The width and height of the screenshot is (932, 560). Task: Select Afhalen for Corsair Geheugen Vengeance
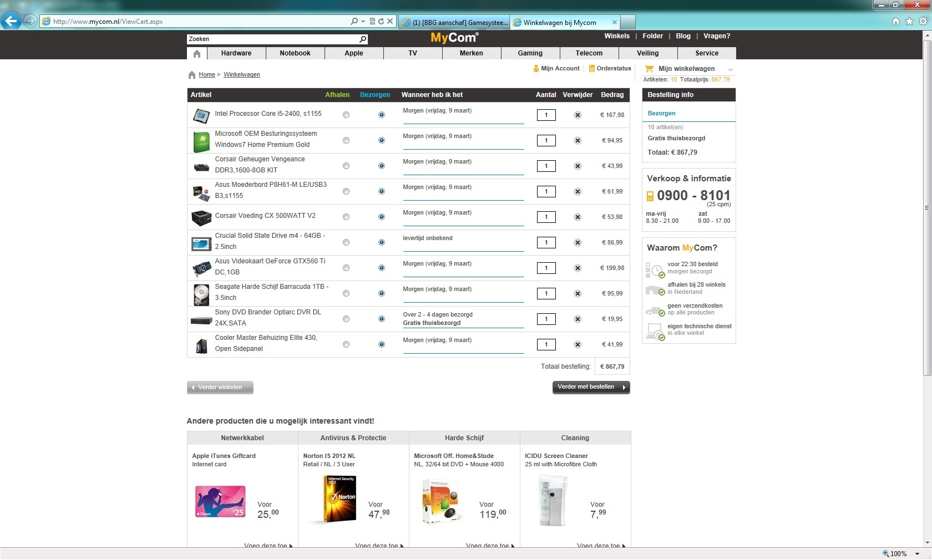346,166
